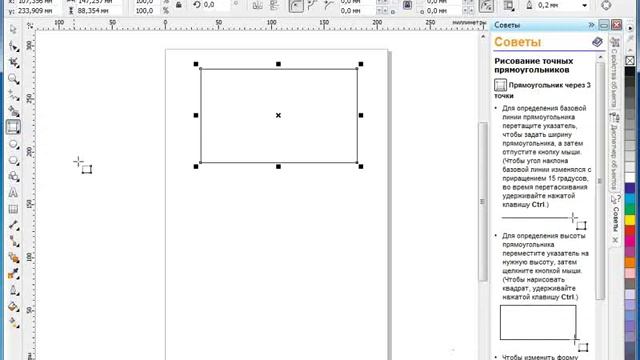The width and height of the screenshot is (640, 360).
Task: Select the active Rectangle tool
Action: point(13,127)
